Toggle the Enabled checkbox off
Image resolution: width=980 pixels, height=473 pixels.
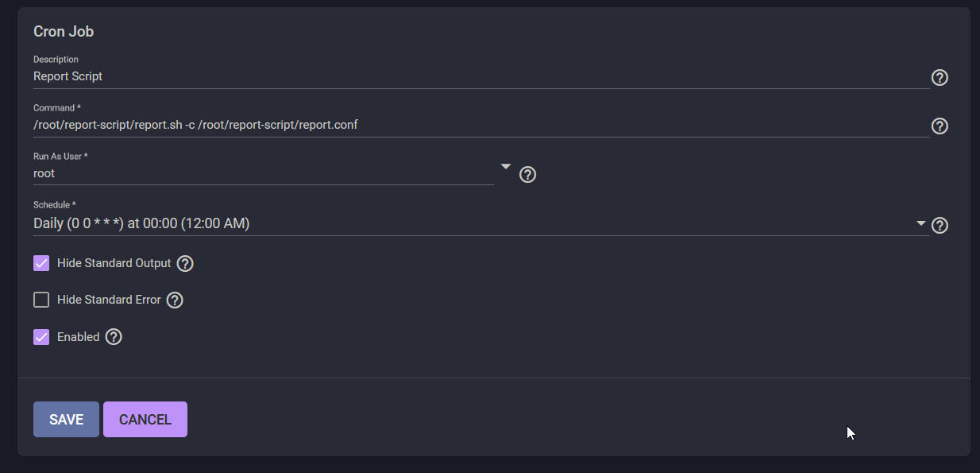[41, 336]
